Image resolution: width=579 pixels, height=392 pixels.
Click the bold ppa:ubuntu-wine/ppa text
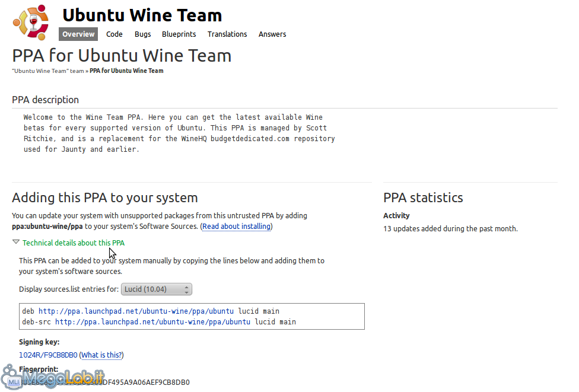coord(47,227)
